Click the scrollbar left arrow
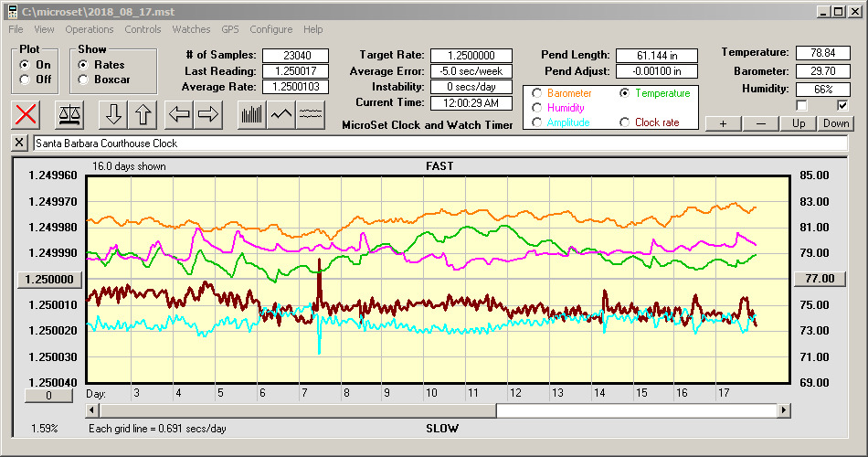 [92, 410]
